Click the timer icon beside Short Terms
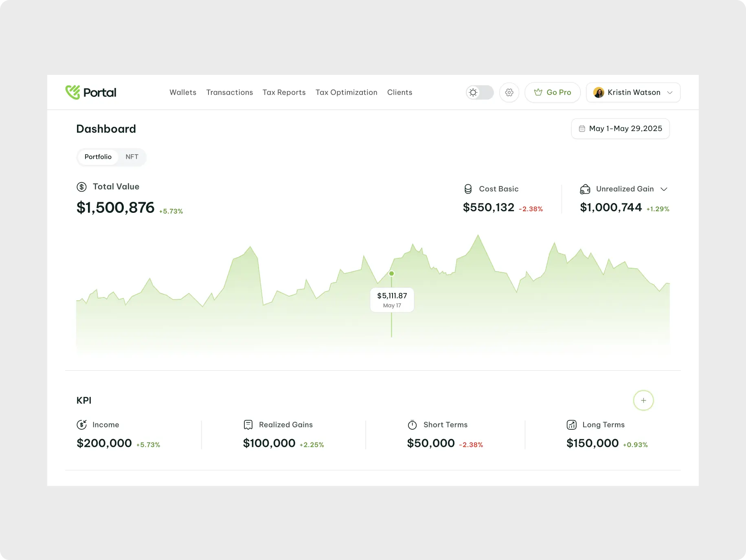The image size is (746, 560). (x=412, y=424)
